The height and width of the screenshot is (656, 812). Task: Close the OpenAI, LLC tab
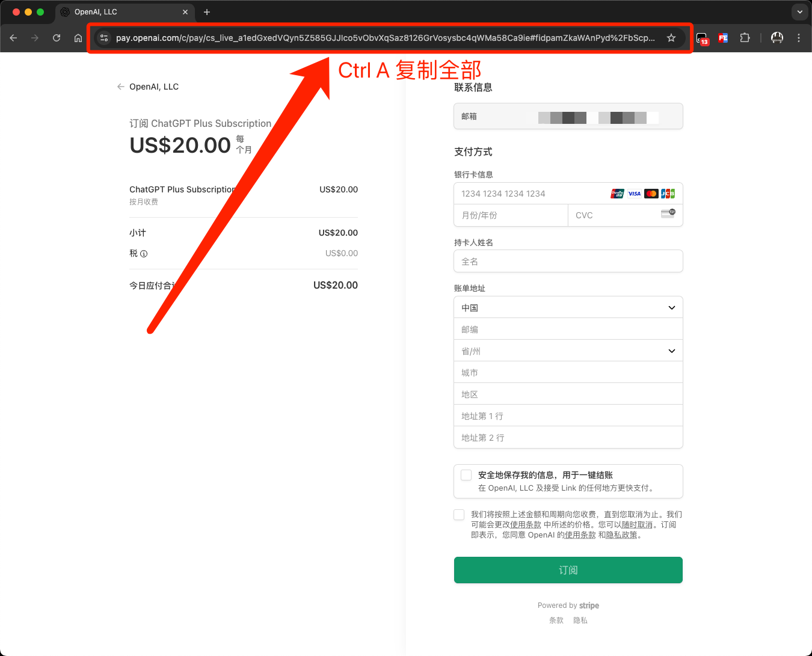pos(185,12)
